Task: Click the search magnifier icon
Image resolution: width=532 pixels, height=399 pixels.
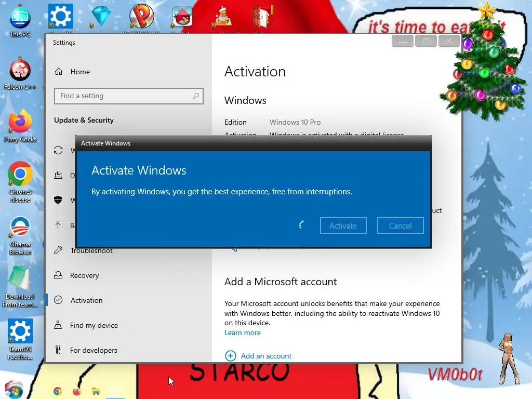Action: point(196,96)
